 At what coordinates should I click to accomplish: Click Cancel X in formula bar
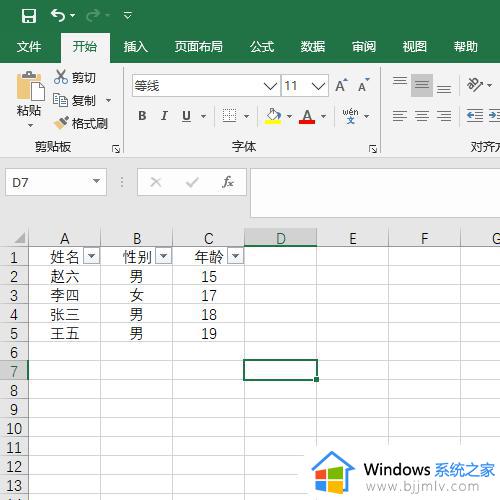click(156, 182)
